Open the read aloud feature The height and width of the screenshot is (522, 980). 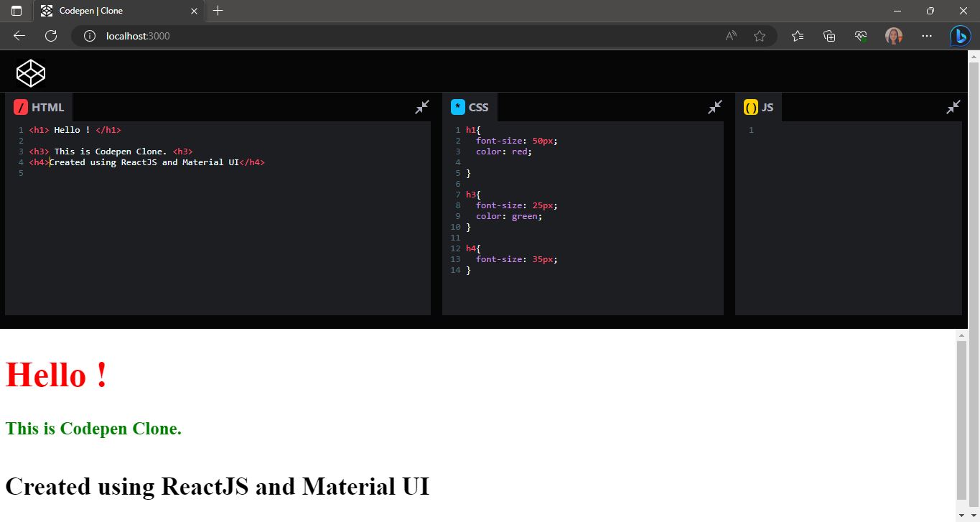[x=731, y=36]
